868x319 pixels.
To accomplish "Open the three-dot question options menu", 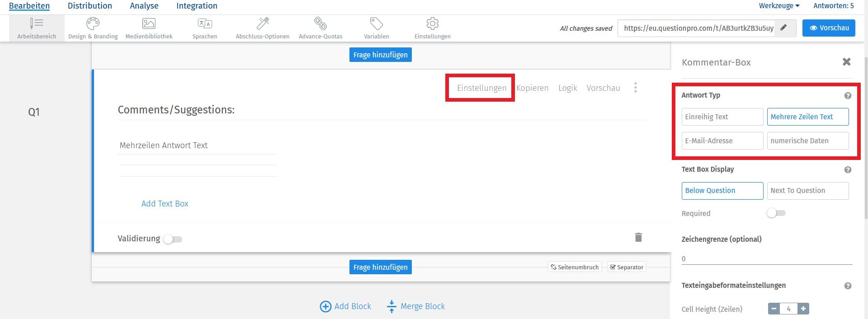I will coord(635,88).
